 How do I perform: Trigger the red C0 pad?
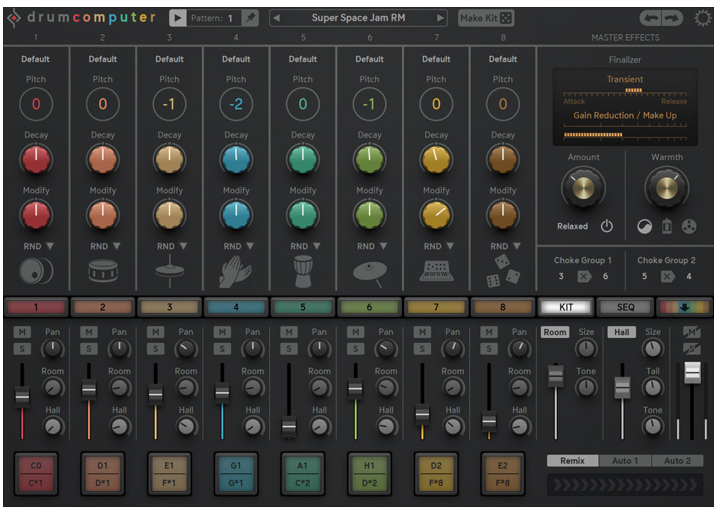36,474
